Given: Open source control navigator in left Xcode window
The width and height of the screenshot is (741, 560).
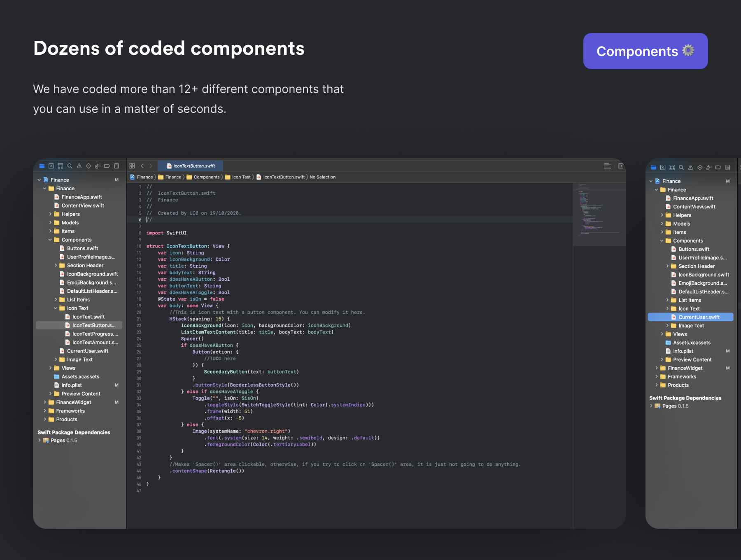Looking at the screenshot, I should click(x=51, y=166).
